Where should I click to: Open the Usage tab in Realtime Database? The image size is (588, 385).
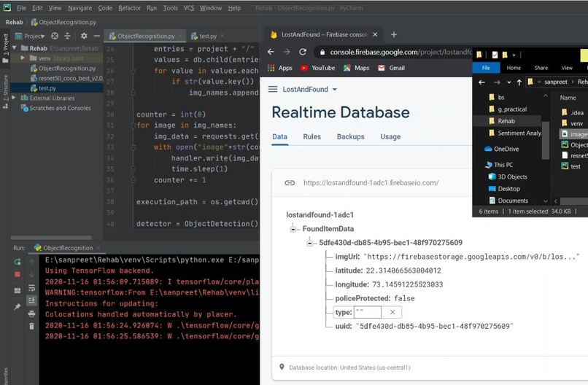pos(390,137)
